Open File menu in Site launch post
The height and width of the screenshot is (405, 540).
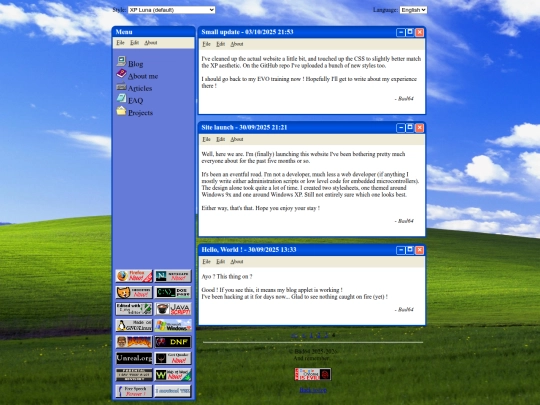(x=206, y=139)
